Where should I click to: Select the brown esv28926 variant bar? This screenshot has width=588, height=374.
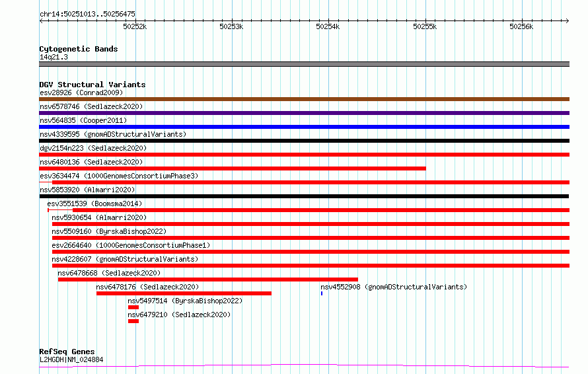pyautogui.click(x=304, y=99)
